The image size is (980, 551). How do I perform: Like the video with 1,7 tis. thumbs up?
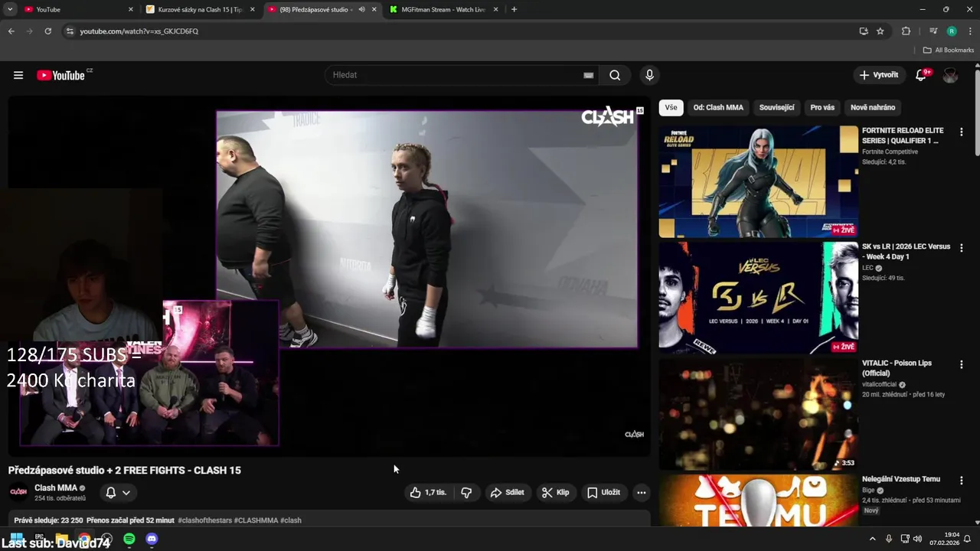[428, 492]
